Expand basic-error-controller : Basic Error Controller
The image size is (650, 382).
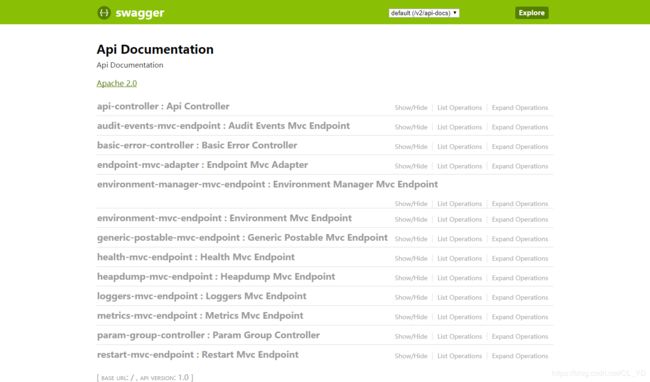pyautogui.click(x=197, y=145)
